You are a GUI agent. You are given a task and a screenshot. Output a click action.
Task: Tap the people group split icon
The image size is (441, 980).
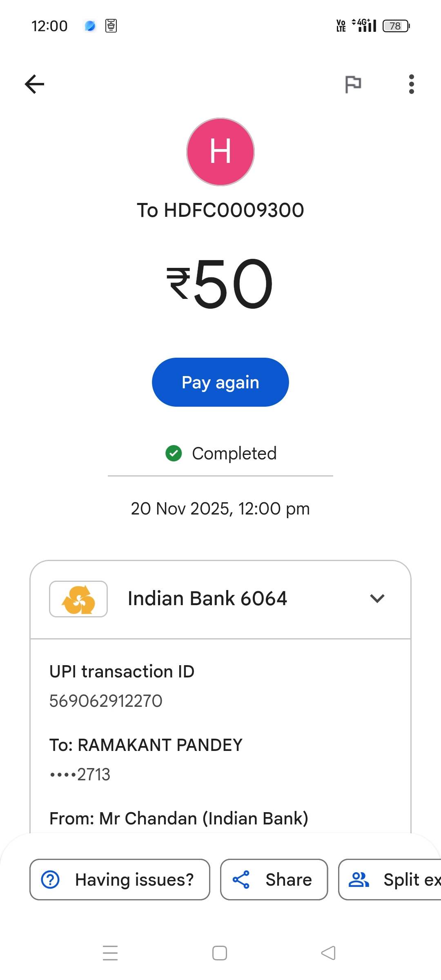click(359, 880)
